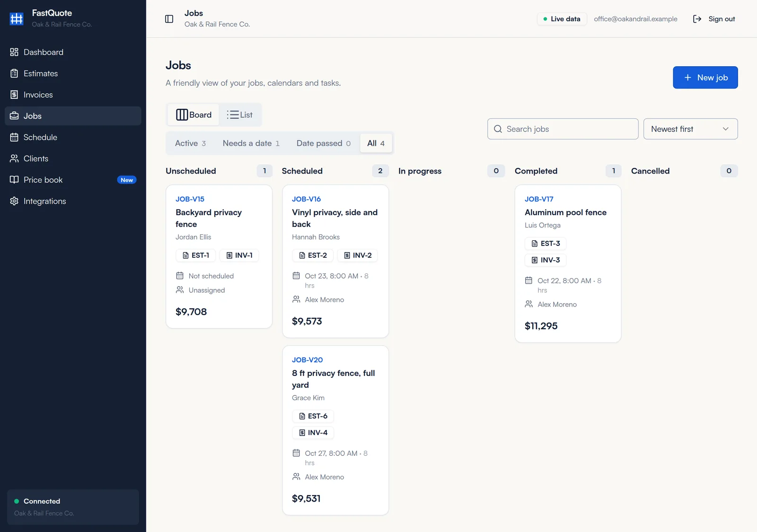
Task: Click the Jobs sidebar icon
Action: [x=14, y=116]
